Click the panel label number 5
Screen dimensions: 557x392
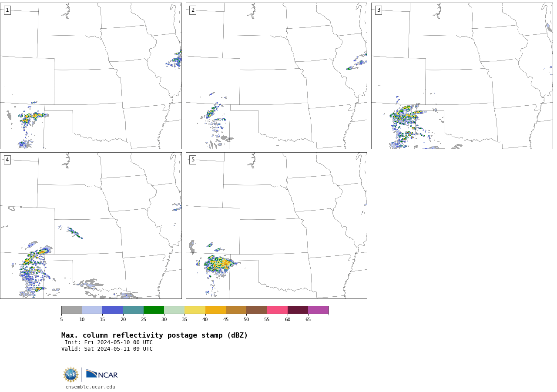tap(193, 160)
